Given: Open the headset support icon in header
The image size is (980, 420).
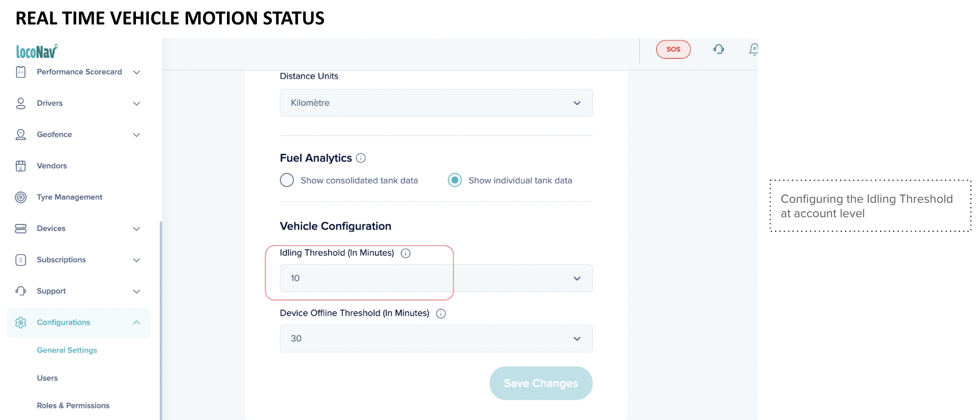Looking at the screenshot, I should 719,49.
